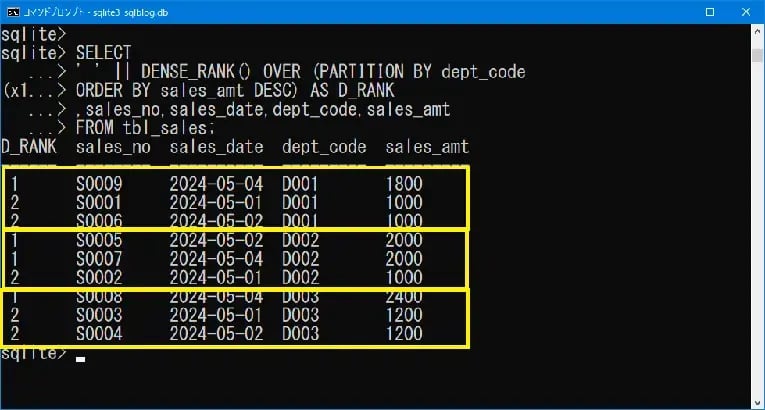Click the blinking cursor at last sqlite prompt
Screen dimensions: 765x410
point(82,356)
